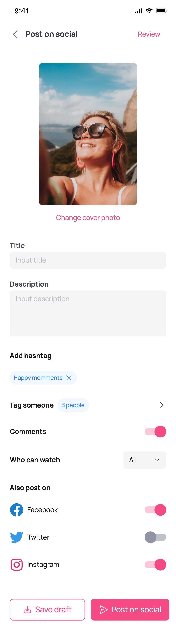Click the Input title field
This screenshot has width=176, height=644.
pyautogui.click(x=88, y=260)
